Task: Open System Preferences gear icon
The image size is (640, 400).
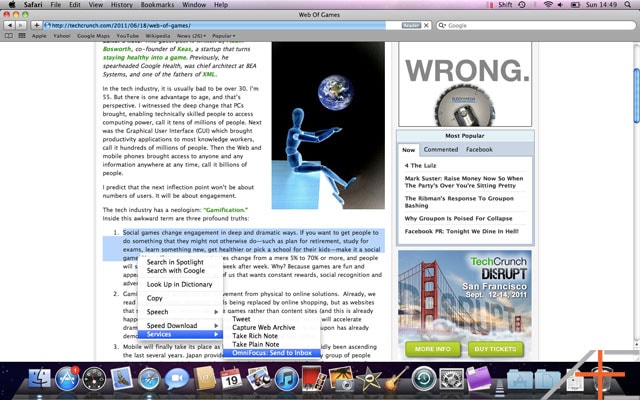Action: pos(451,379)
